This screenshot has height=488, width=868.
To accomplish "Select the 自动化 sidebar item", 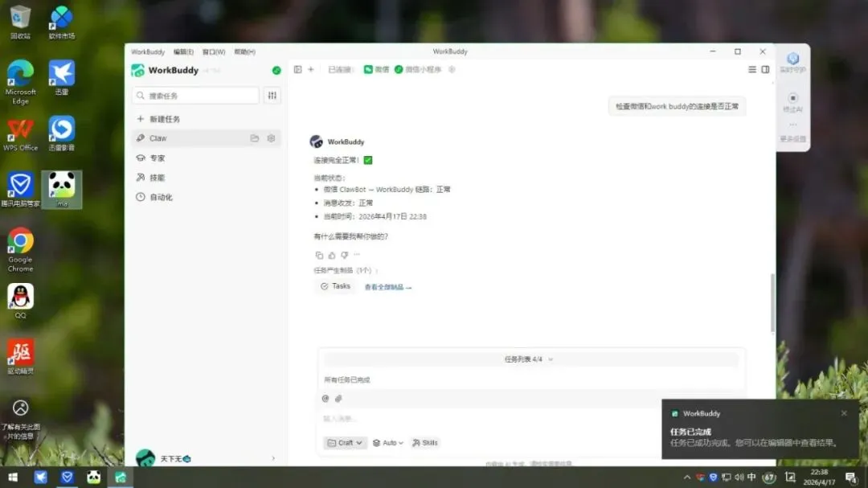I will click(206, 197).
